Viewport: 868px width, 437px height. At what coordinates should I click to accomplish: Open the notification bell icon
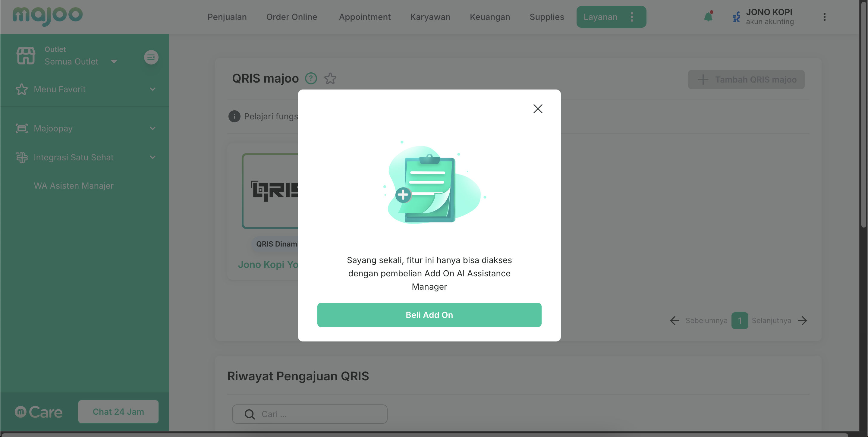coord(709,17)
